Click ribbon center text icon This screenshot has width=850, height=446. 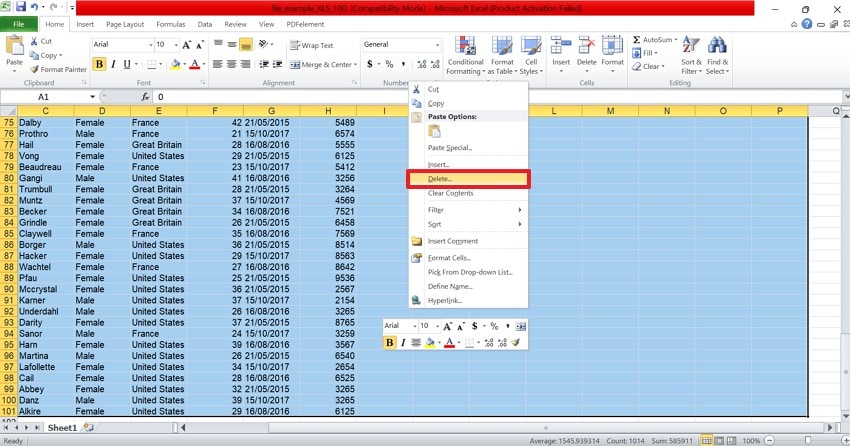pyautogui.click(x=231, y=64)
